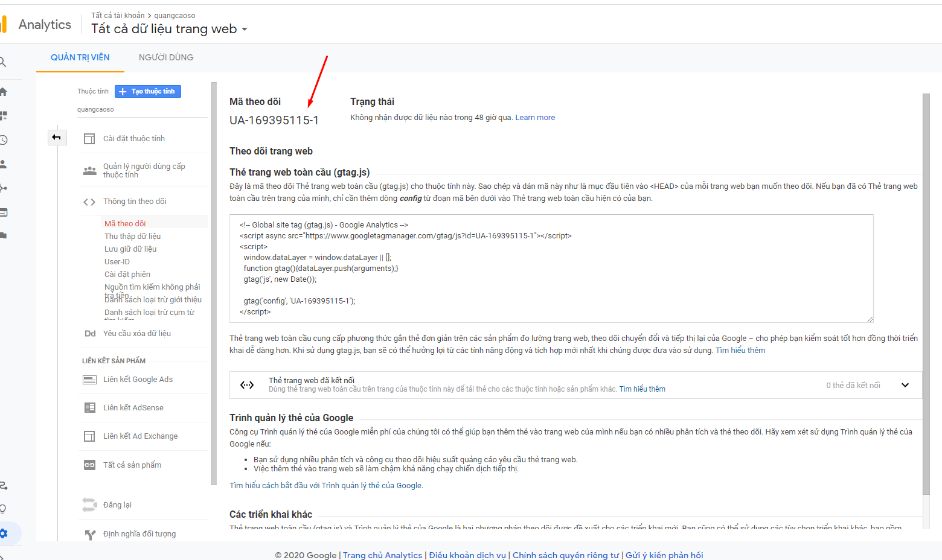Click the quangcaoso property name
This screenshot has height=560, width=942.
click(95, 110)
